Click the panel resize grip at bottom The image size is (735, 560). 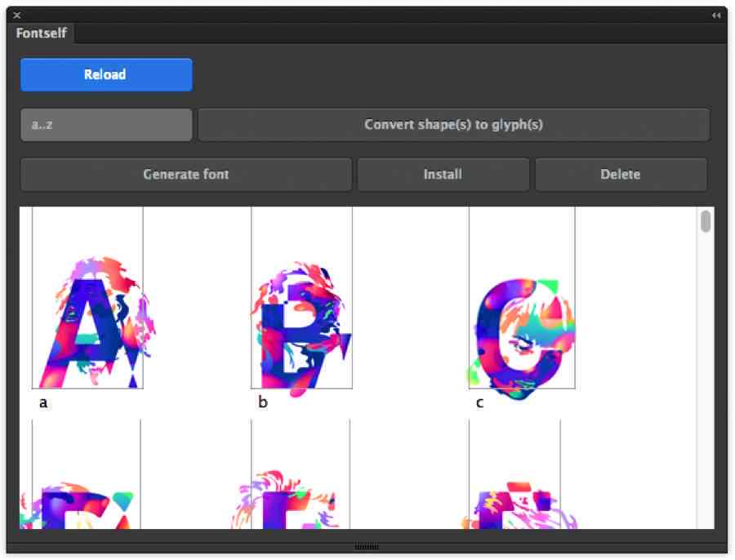point(367,546)
